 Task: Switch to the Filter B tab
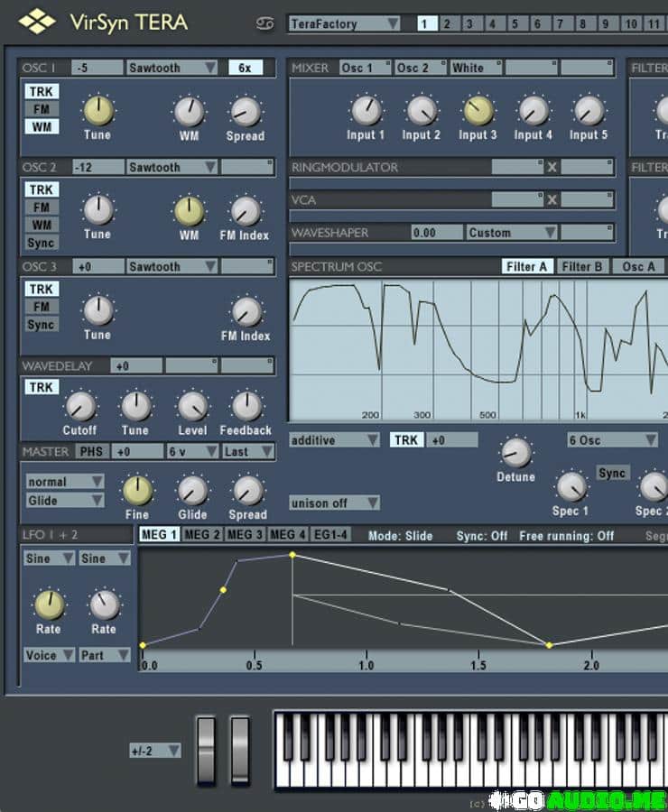(582, 267)
